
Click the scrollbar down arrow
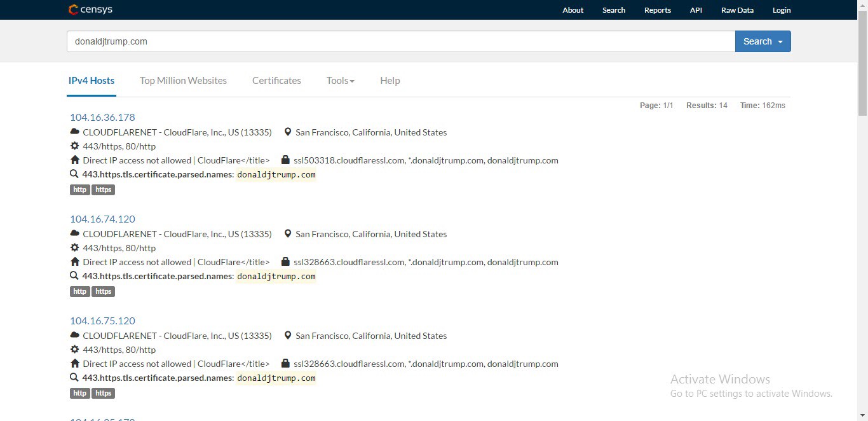862,416
